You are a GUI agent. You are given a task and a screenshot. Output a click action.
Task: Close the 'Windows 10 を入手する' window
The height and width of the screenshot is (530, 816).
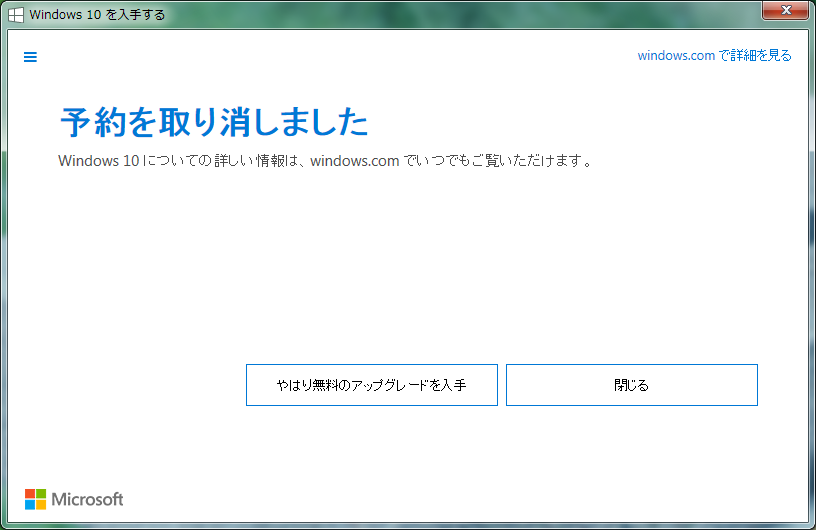[x=786, y=10]
